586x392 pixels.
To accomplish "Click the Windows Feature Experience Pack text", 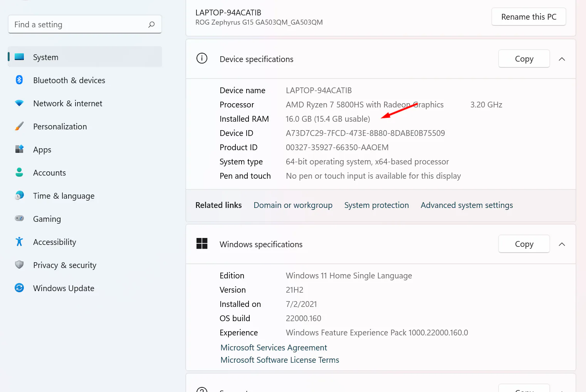I will click(377, 333).
